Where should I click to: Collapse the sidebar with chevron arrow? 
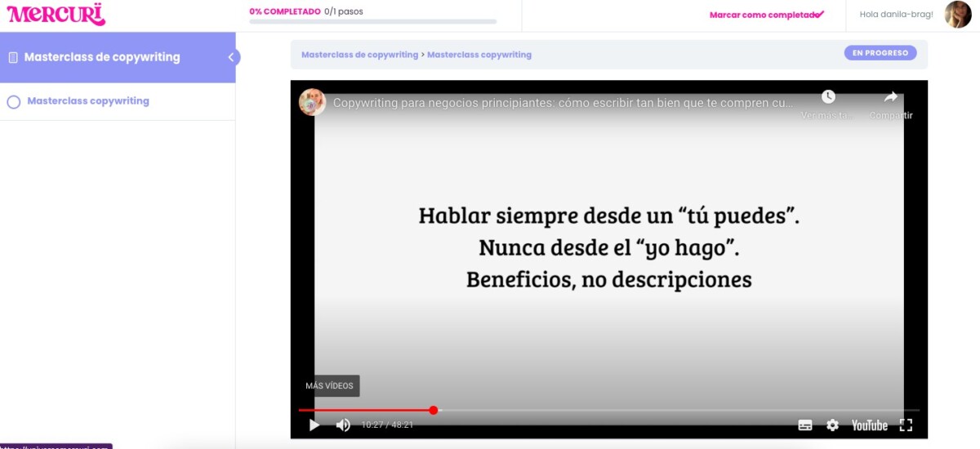point(231,57)
